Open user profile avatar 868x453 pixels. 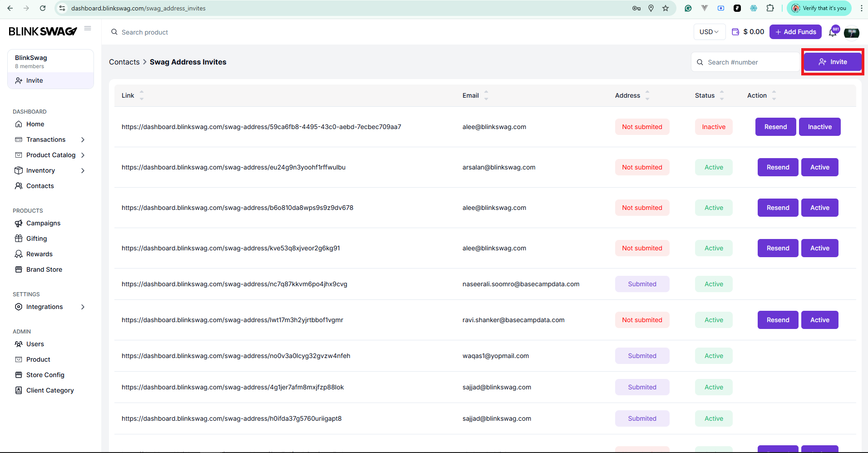(x=851, y=32)
